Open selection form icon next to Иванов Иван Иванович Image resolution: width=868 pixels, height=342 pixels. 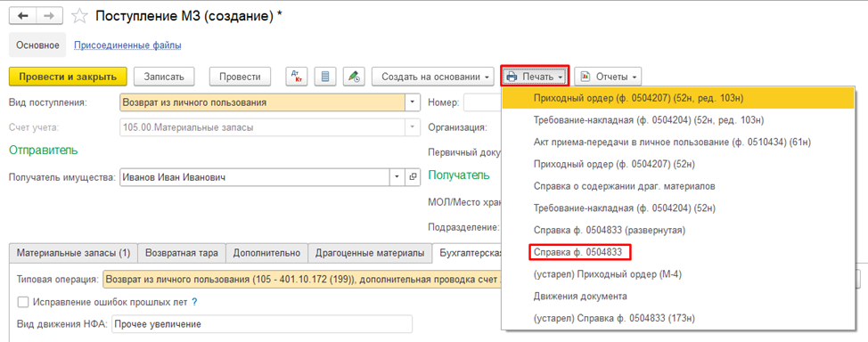coord(413,177)
